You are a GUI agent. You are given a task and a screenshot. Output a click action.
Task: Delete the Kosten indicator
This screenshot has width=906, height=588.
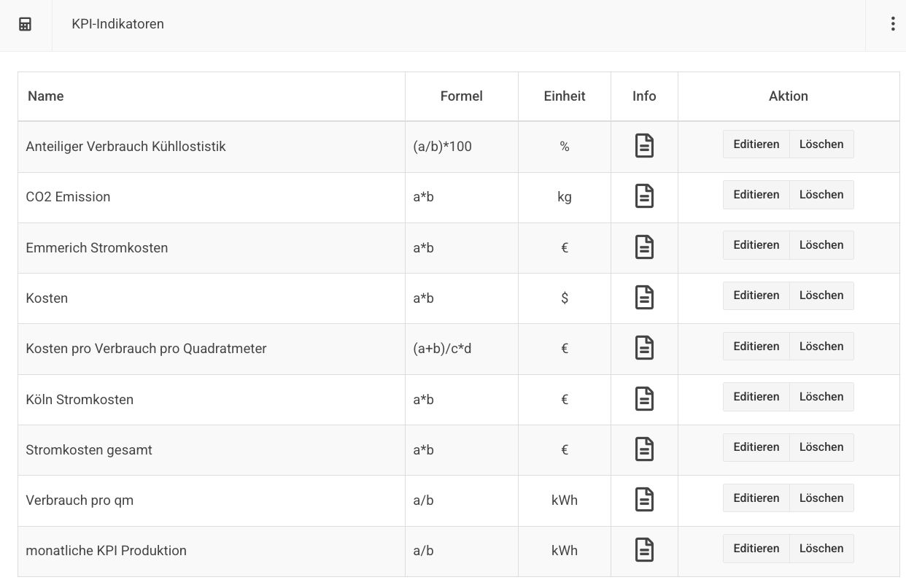pyautogui.click(x=821, y=295)
